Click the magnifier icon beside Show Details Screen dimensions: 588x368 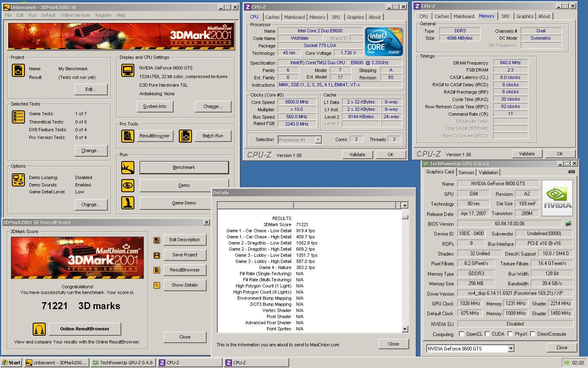tap(157, 285)
